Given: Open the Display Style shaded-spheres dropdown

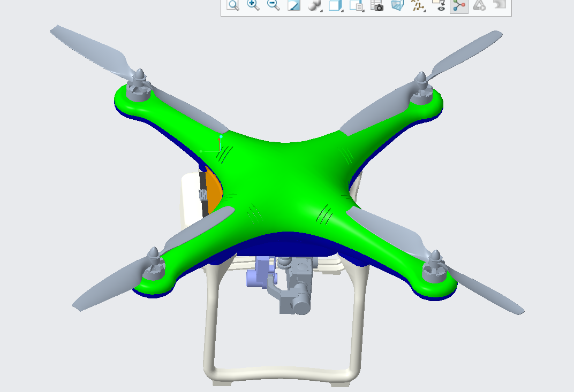Looking at the screenshot, I should pos(315,5).
